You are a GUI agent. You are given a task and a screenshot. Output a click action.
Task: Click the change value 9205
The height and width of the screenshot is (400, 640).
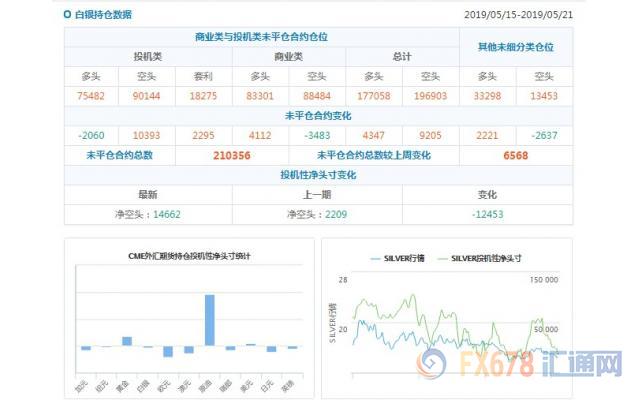click(431, 136)
